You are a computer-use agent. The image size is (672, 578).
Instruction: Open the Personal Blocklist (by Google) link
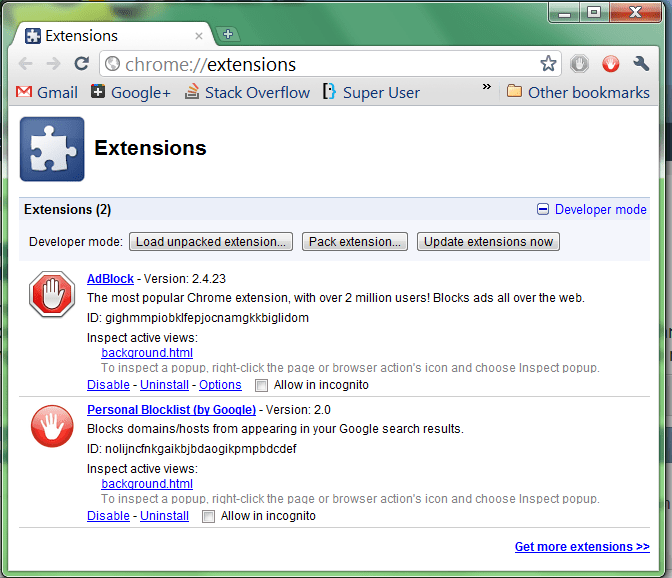tap(171, 410)
